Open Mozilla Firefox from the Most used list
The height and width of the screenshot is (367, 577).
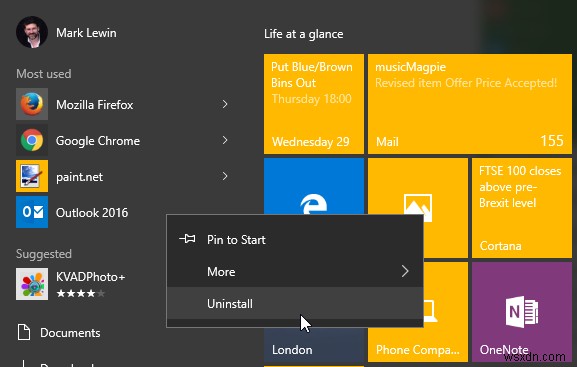coord(123,104)
